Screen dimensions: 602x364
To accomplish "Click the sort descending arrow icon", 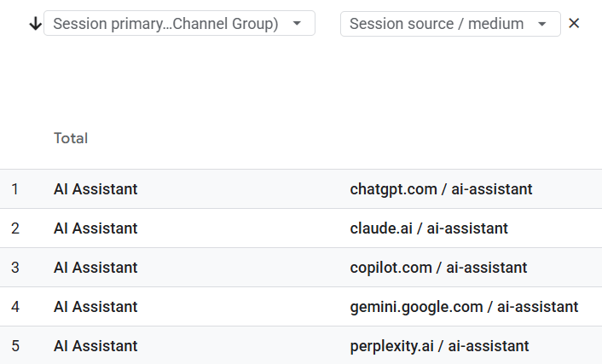I will (35, 24).
